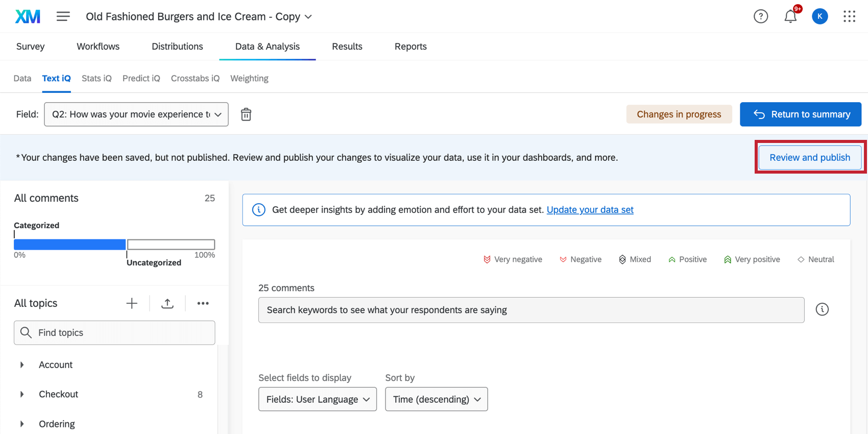This screenshot has width=868, height=434.
Task: Open the help question mark icon
Action: 760,17
